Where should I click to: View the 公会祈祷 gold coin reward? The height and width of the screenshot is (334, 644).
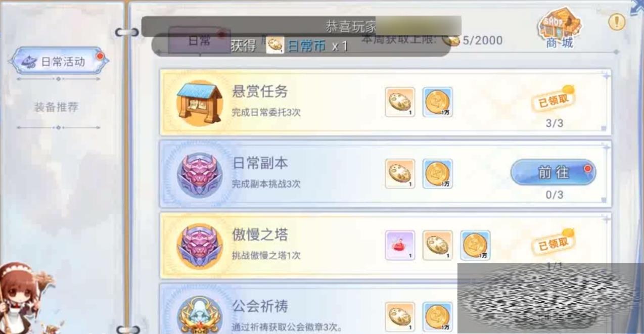pos(437,317)
